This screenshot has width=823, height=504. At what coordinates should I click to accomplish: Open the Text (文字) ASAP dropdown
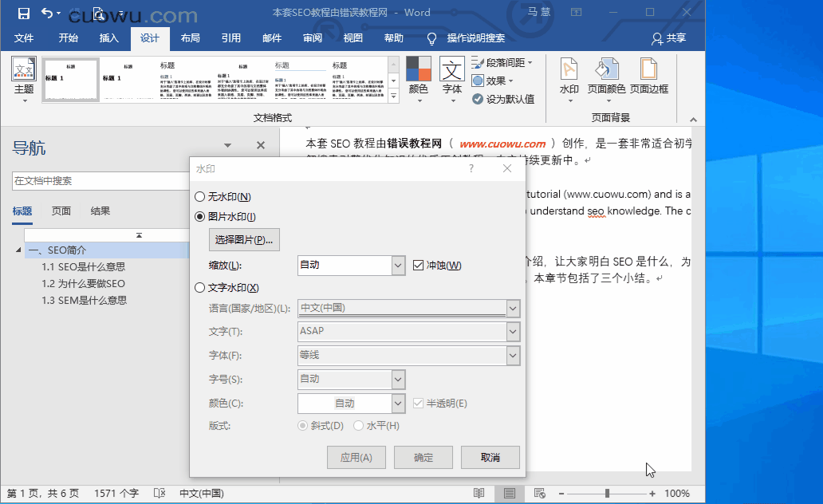(x=513, y=331)
